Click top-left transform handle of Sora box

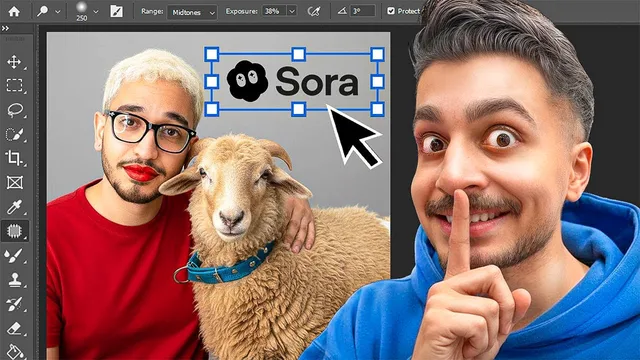click(212, 54)
